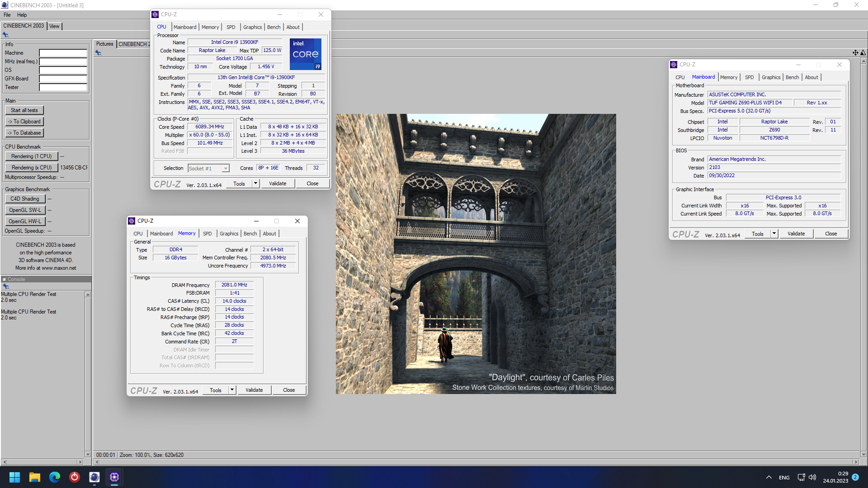
Task: Switch to Cinebench taskbar icon
Action: (x=94, y=477)
